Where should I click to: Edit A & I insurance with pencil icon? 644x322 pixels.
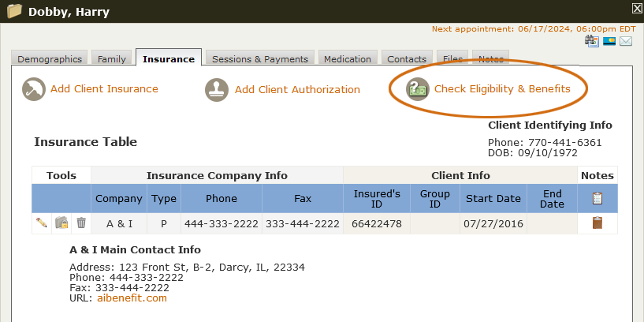tap(41, 223)
